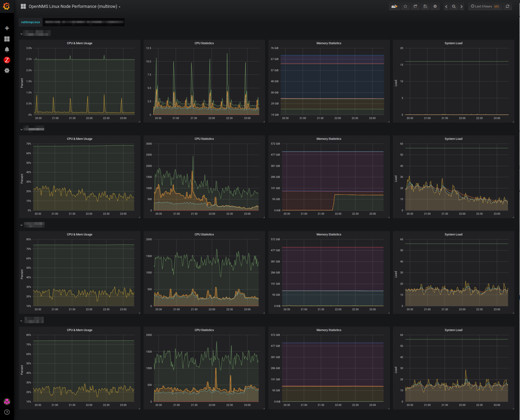
Task: Open the Alerting bell in the sidebar
Action: (7, 49)
